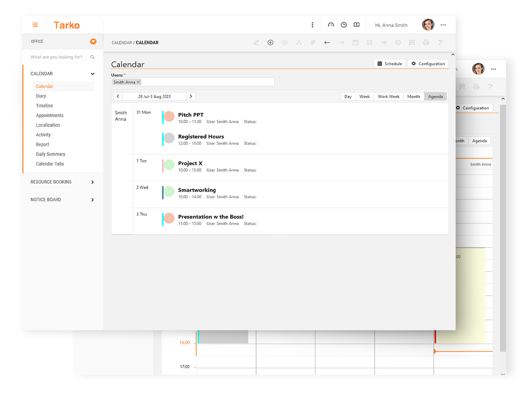Click the Schedule button
Viewport: 532px width, 405px height.
(x=390, y=64)
